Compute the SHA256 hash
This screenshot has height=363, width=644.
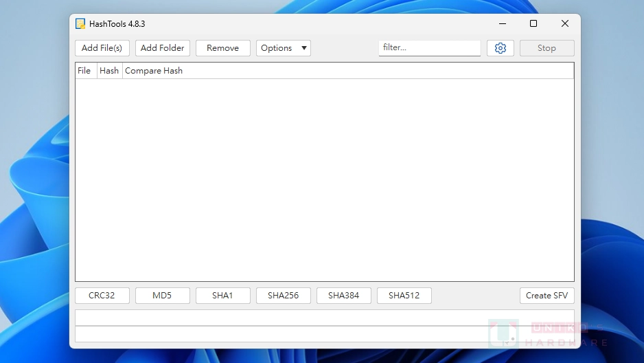point(284,296)
